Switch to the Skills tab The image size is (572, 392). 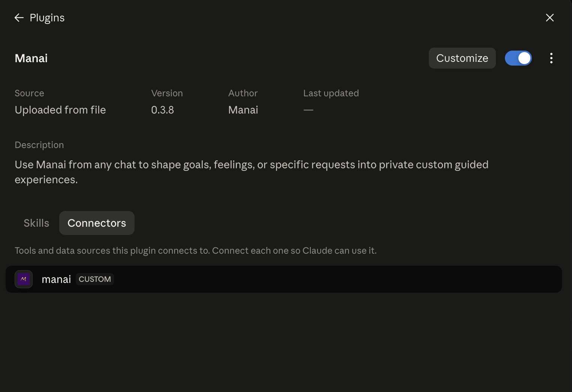(x=36, y=223)
